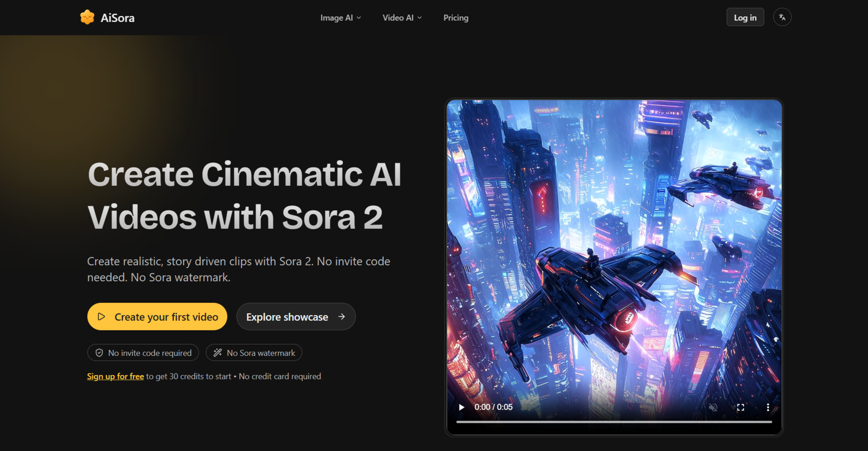Expand the Image AI dropdown menu
Viewport: 868px width, 451px height.
click(340, 18)
